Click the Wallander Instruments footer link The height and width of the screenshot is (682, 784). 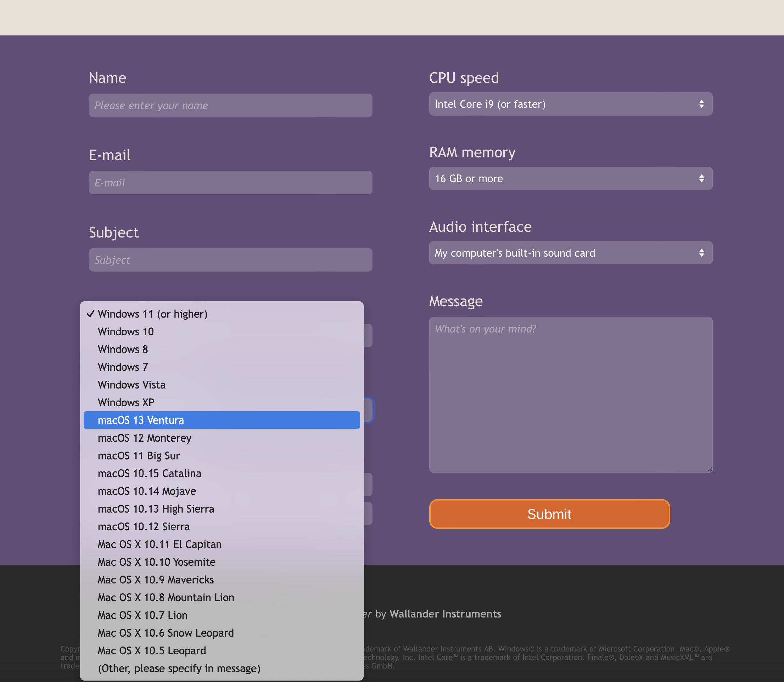click(445, 614)
